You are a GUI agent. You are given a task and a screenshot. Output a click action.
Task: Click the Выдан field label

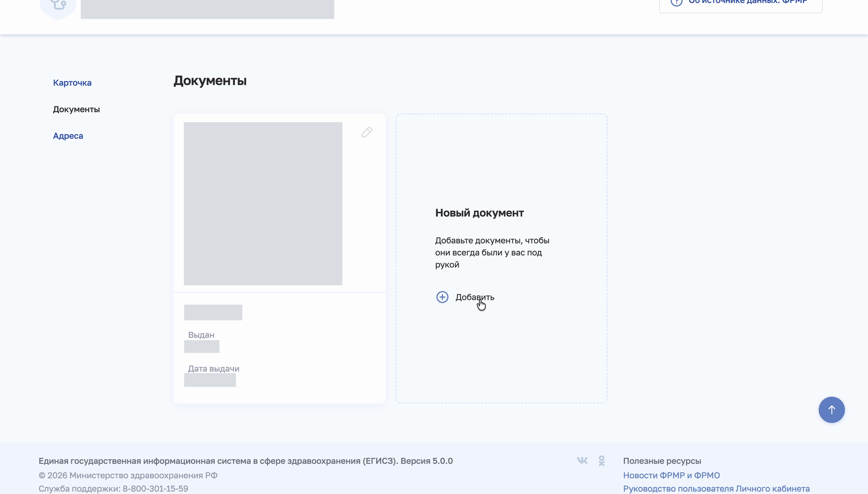(x=201, y=335)
